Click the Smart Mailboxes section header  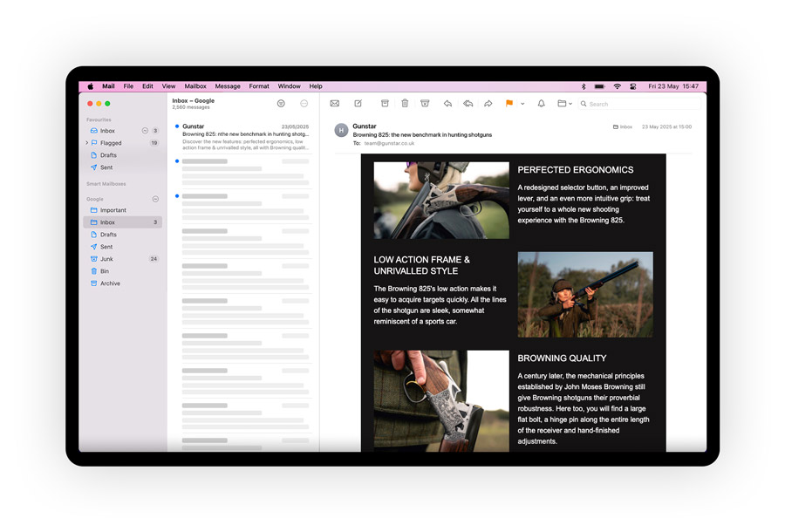coord(106,184)
